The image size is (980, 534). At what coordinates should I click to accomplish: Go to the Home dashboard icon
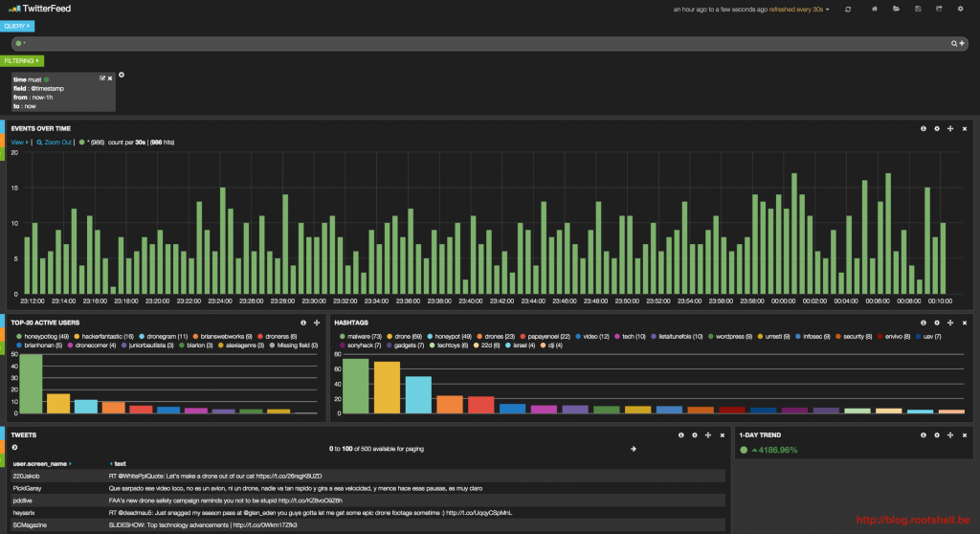[x=875, y=10]
